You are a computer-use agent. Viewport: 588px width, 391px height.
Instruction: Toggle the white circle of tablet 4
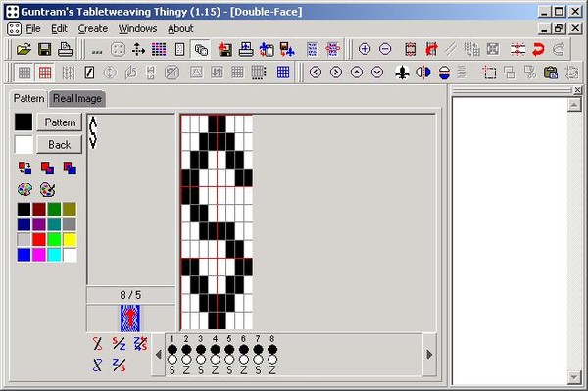point(215,360)
